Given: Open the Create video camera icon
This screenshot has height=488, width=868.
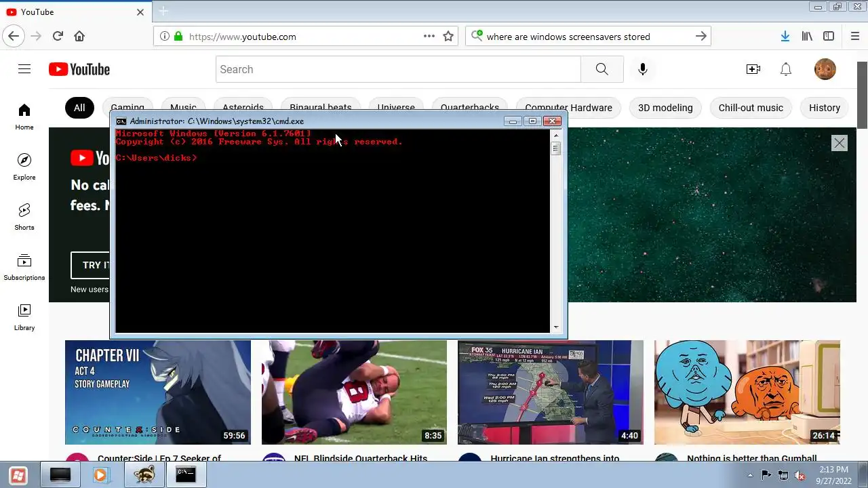Looking at the screenshot, I should (x=753, y=69).
